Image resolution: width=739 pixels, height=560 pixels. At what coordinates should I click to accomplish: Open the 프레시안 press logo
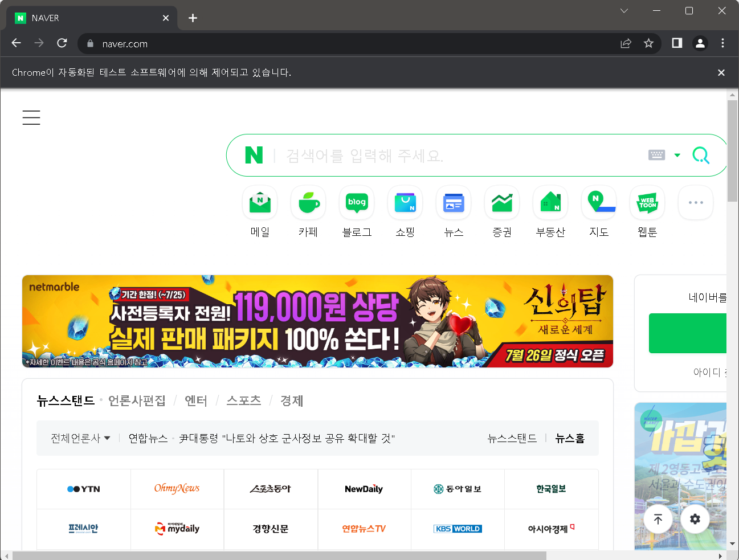click(84, 529)
